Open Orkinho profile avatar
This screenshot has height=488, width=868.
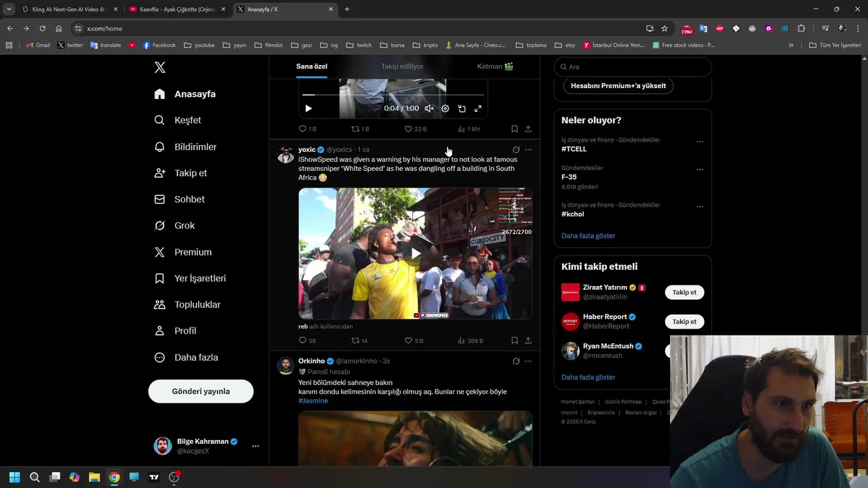tap(285, 366)
